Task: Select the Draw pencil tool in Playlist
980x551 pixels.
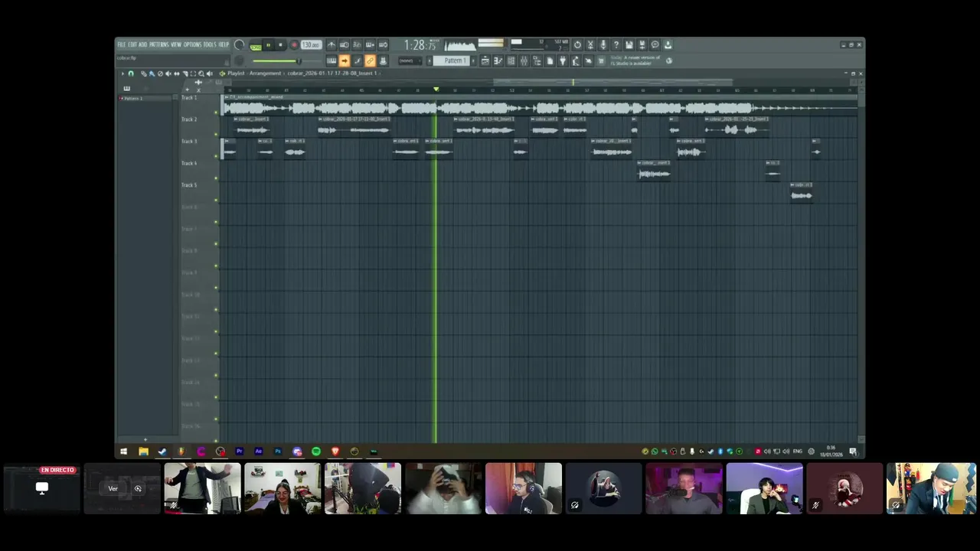Action: [x=144, y=73]
